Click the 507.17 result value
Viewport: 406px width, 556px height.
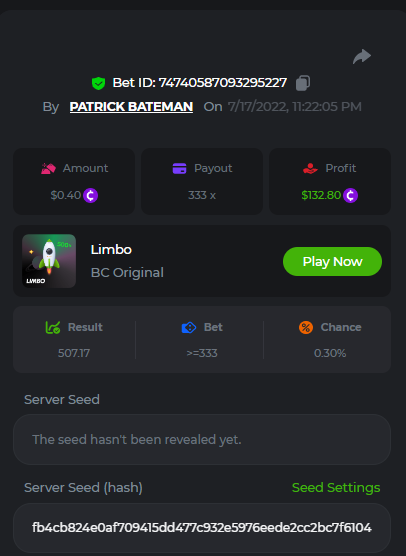(74, 353)
